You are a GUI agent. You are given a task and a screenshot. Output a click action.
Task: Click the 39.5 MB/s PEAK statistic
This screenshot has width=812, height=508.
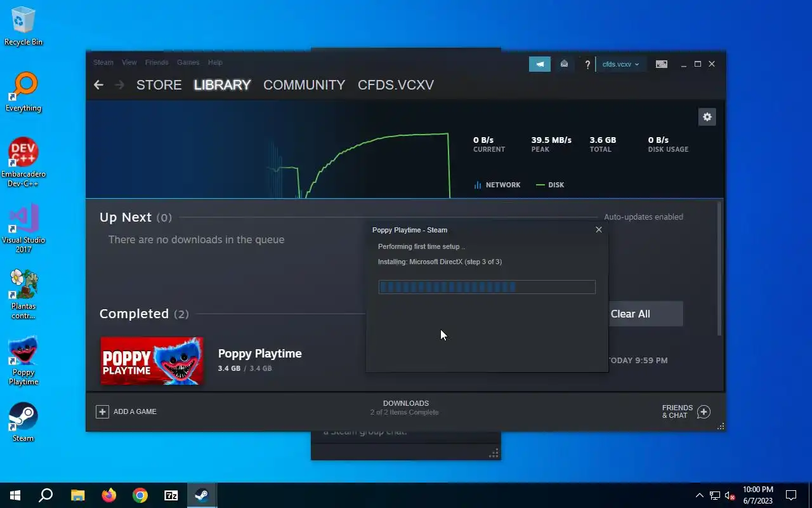pos(551,144)
